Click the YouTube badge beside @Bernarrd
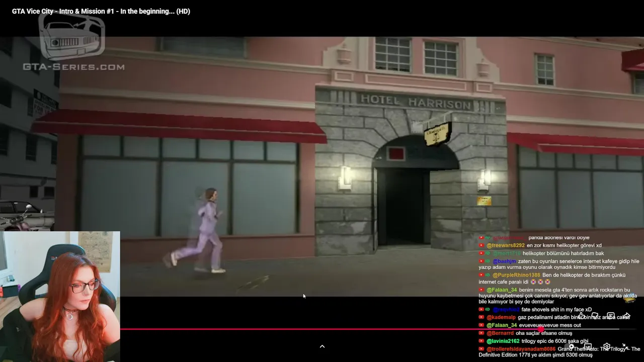 point(481,333)
